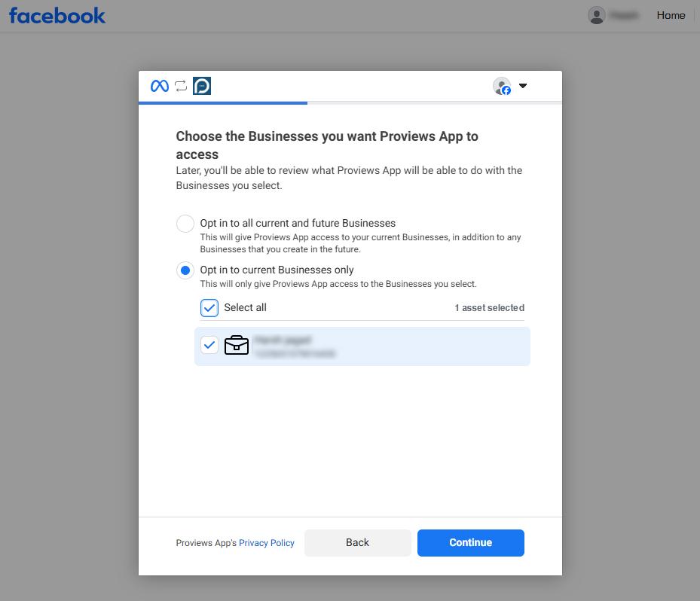Open the Home menu item
The width and height of the screenshot is (700, 601).
pos(671,15)
